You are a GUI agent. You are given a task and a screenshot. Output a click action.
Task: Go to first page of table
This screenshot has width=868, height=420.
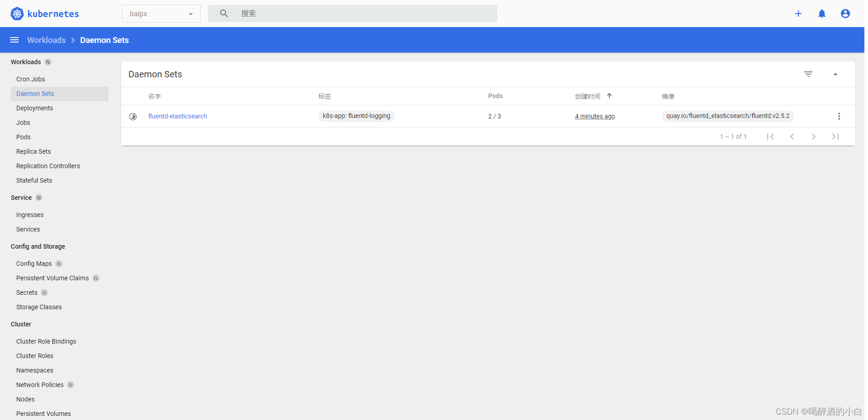[x=770, y=137]
